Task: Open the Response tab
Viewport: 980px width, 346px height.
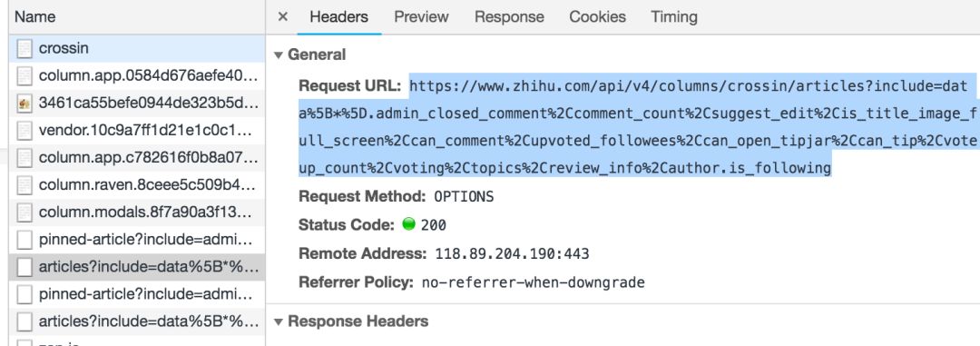Action: click(509, 17)
